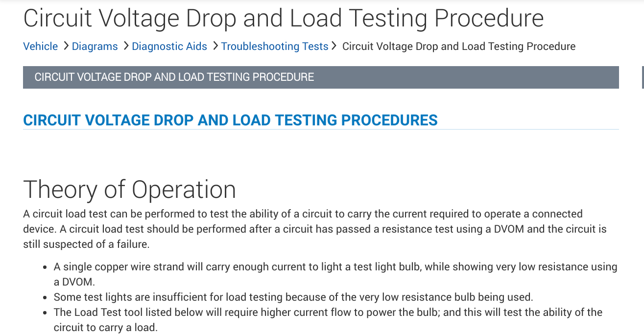Click the chevron after Troubleshooting Tests breadcrumb

[x=334, y=46]
